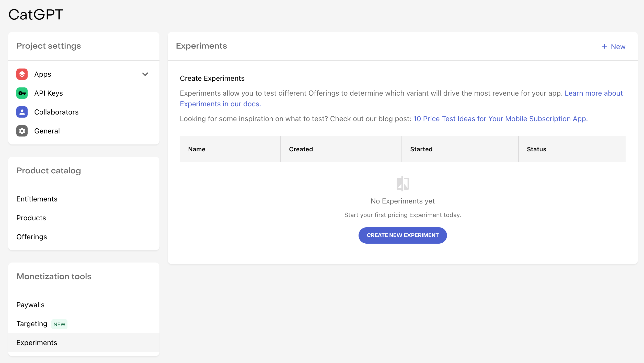Open the Offerings page
644x363 pixels.
[x=84, y=237]
